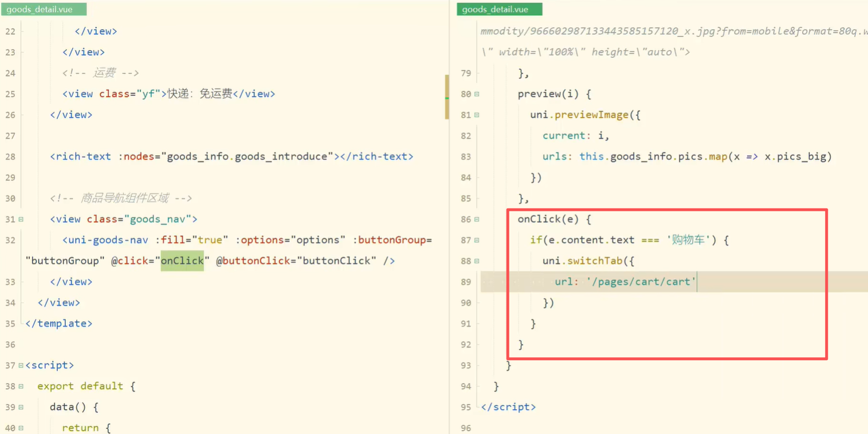The width and height of the screenshot is (868, 434).
Task: Switch to the right pane goods_detail.vue tab
Action: 499,9
